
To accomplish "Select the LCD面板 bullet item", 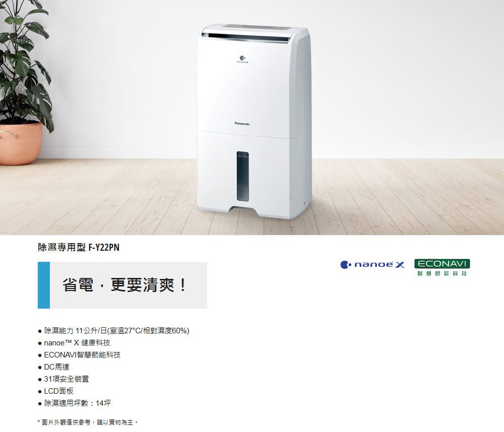I will coord(55,391).
